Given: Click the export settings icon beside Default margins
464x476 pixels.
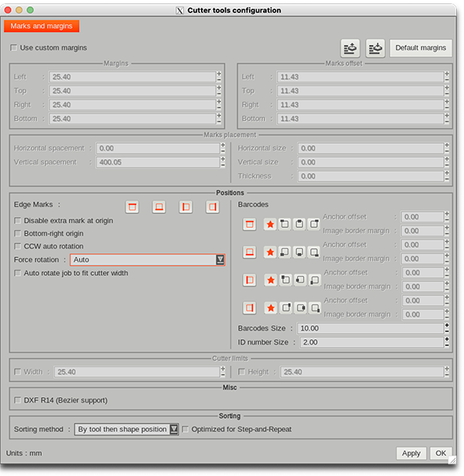Looking at the screenshot, I should (x=350, y=48).
